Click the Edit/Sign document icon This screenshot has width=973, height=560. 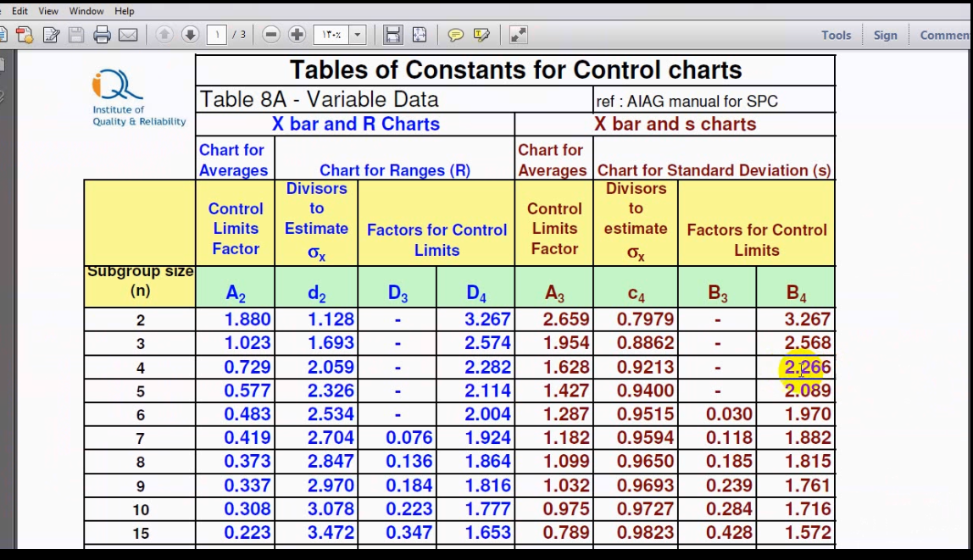52,35
